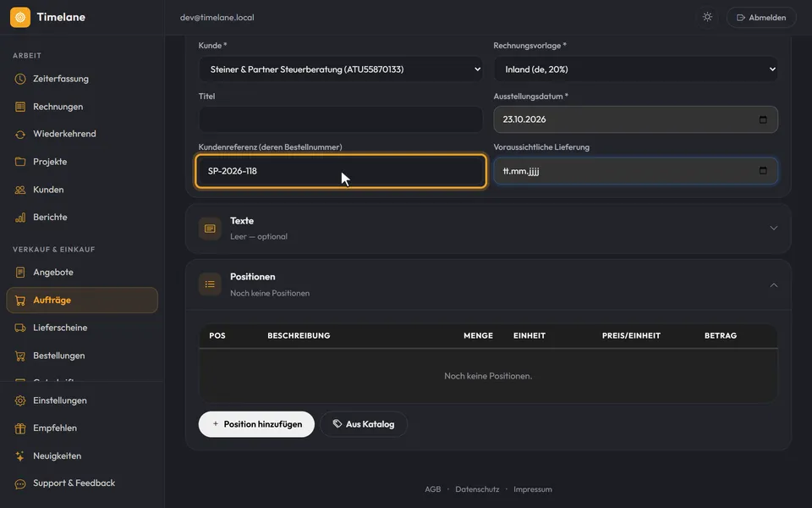812x508 pixels.
Task: Open the Rechnungsvorlage dropdown
Action: 635,69
